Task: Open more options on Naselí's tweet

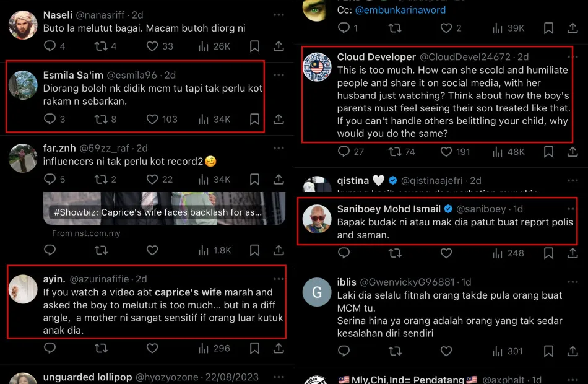Action: pyautogui.click(x=279, y=15)
